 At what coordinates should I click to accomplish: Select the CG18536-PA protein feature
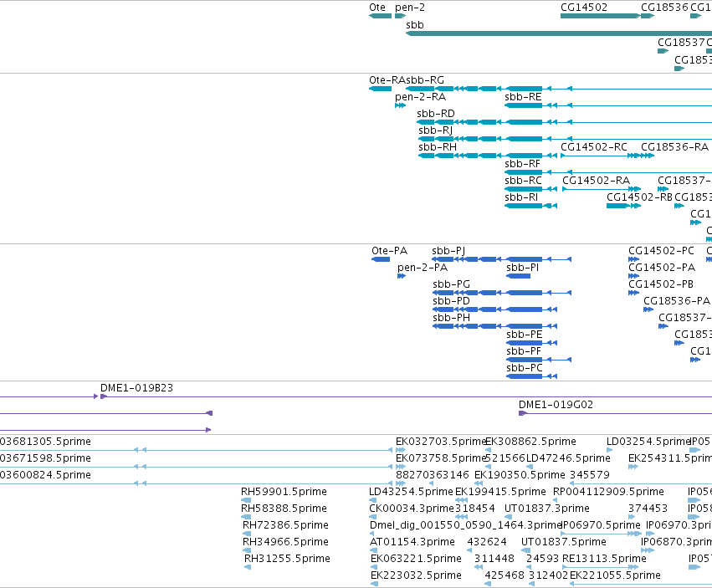coord(648,309)
